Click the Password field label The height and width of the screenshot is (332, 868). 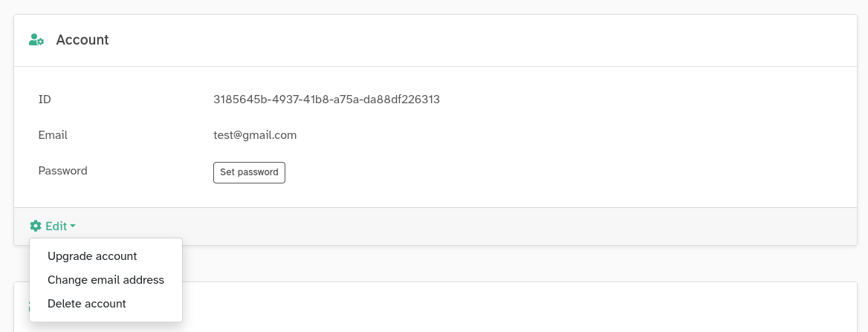click(62, 171)
